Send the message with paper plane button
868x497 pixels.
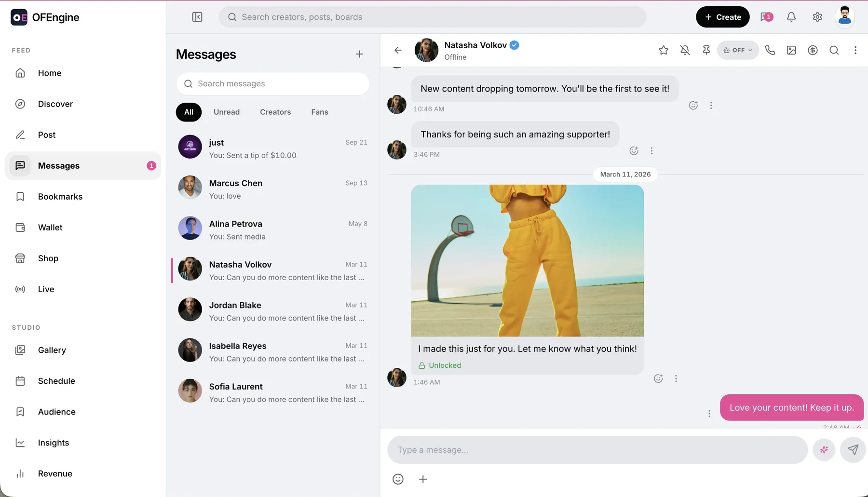click(853, 450)
